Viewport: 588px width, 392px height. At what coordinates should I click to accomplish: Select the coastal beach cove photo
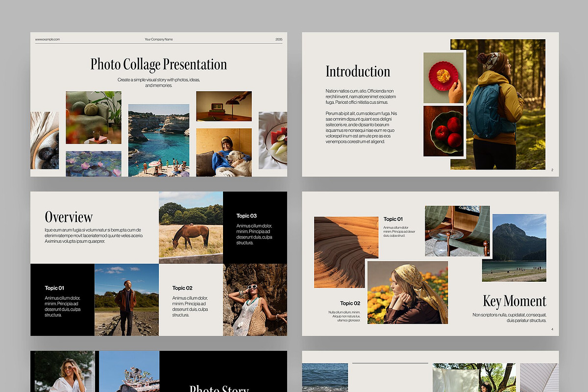(159, 140)
